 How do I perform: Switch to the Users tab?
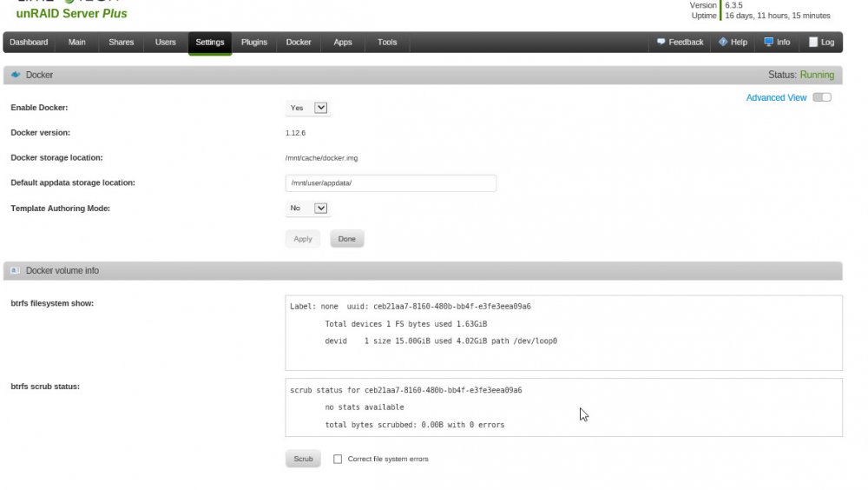166,42
